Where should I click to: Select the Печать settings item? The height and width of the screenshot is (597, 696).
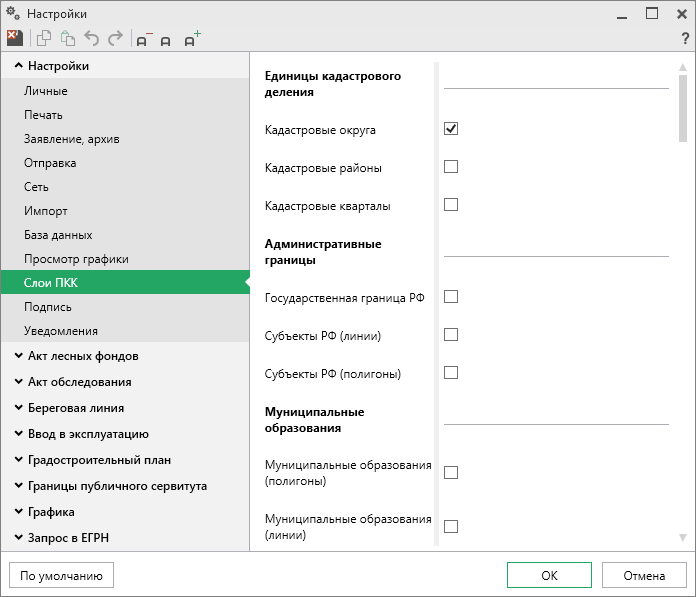click(43, 115)
